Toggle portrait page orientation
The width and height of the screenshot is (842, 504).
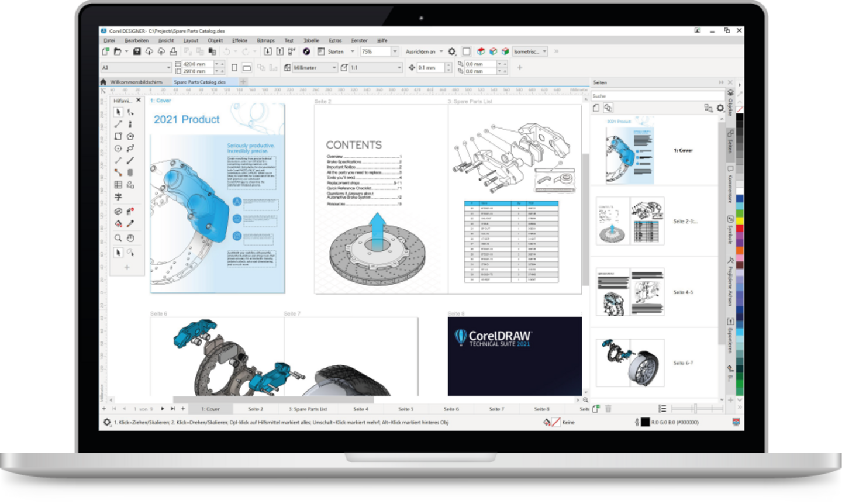click(234, 68)
